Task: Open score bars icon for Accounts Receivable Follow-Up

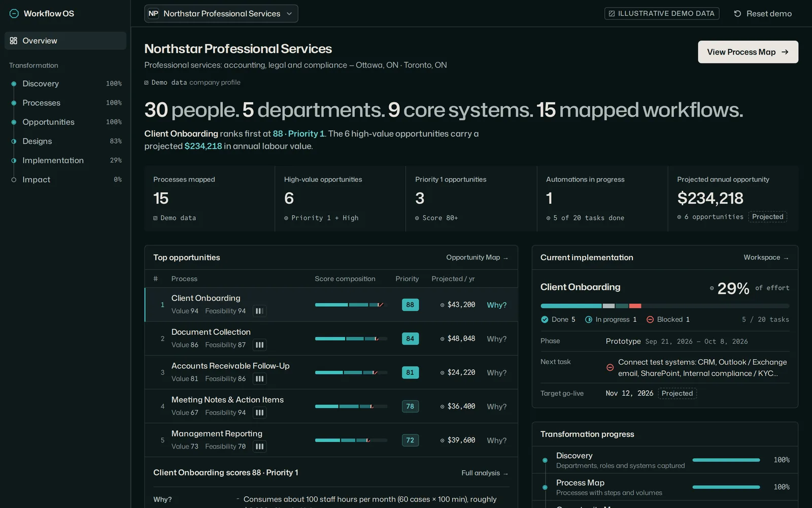Action: tap(259, 379)
